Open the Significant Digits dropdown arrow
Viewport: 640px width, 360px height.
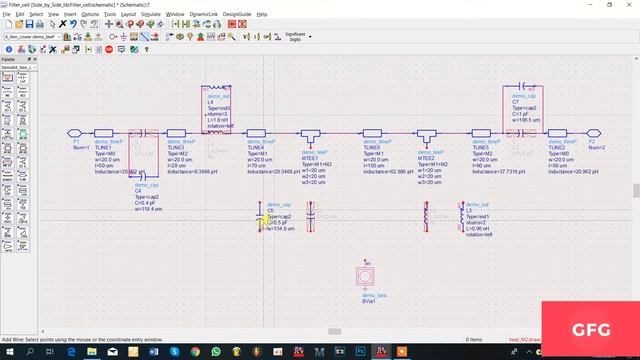click(310, 37)
